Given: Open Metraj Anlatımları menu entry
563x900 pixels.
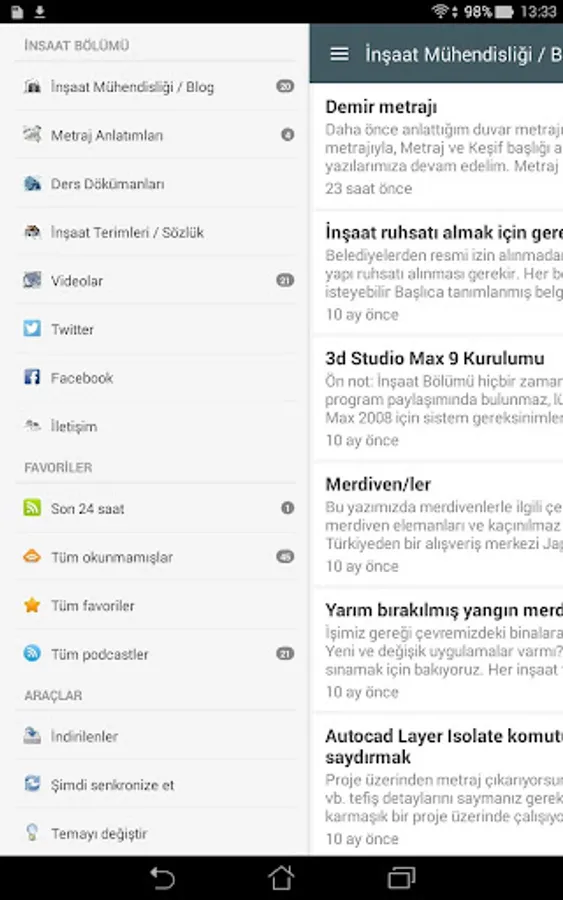Looking at the screenshot, I should pos(158,135).
